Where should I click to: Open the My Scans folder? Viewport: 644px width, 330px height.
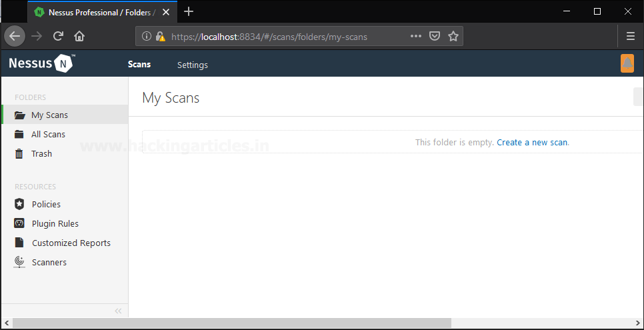coord(65,115)
